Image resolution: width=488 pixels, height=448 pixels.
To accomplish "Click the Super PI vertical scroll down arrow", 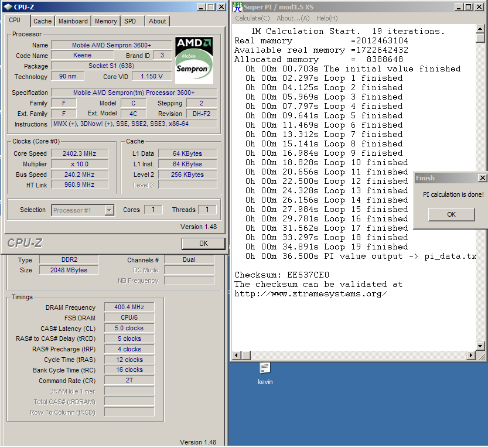I will 480,346.
